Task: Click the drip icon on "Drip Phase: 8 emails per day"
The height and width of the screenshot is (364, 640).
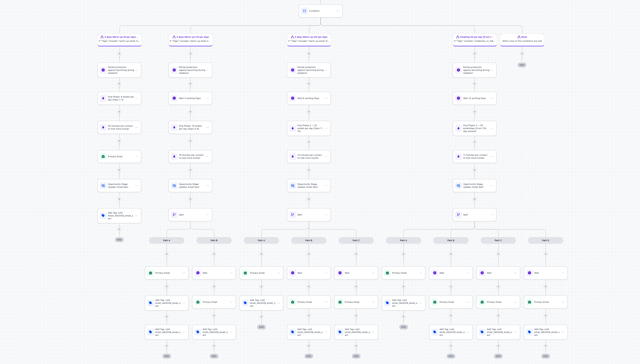Action: [x=103, y=98]
